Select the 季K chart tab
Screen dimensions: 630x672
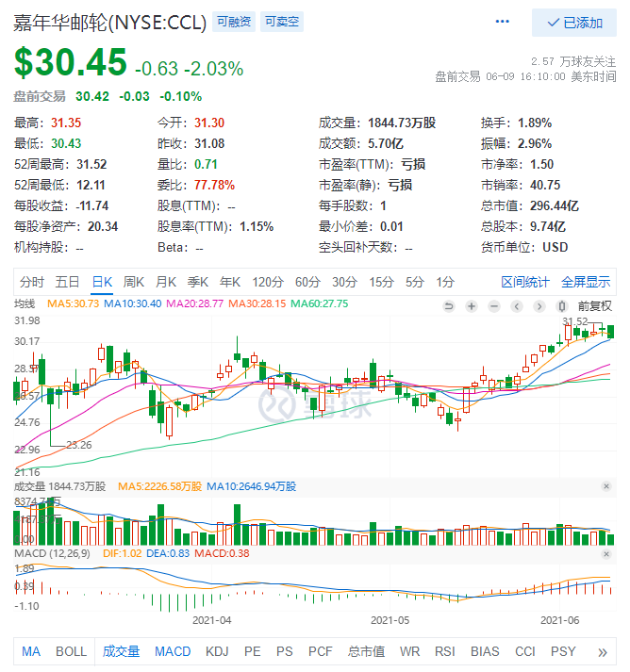198,282
